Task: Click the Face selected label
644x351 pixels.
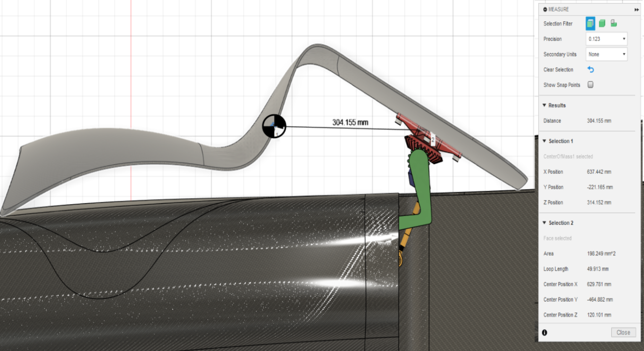Action: 557,238
